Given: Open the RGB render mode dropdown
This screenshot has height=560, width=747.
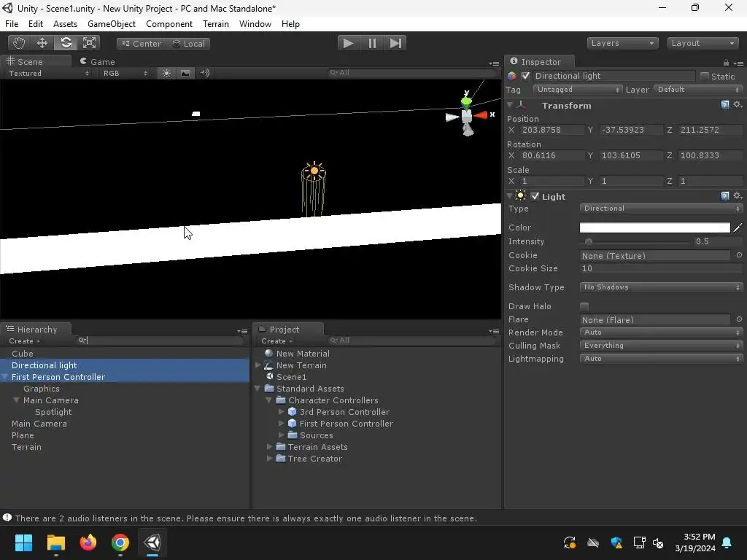Looking at the screenshot, I should 125,74.
